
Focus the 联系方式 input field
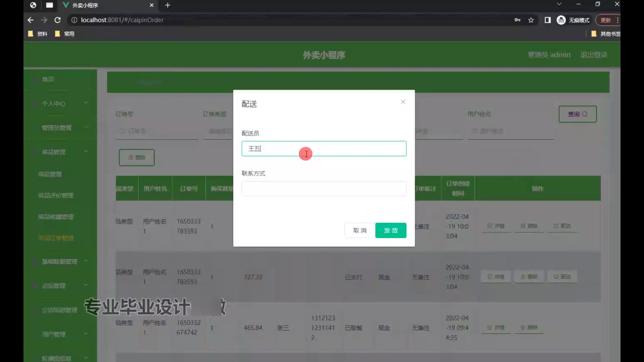[x=324, y=189]
